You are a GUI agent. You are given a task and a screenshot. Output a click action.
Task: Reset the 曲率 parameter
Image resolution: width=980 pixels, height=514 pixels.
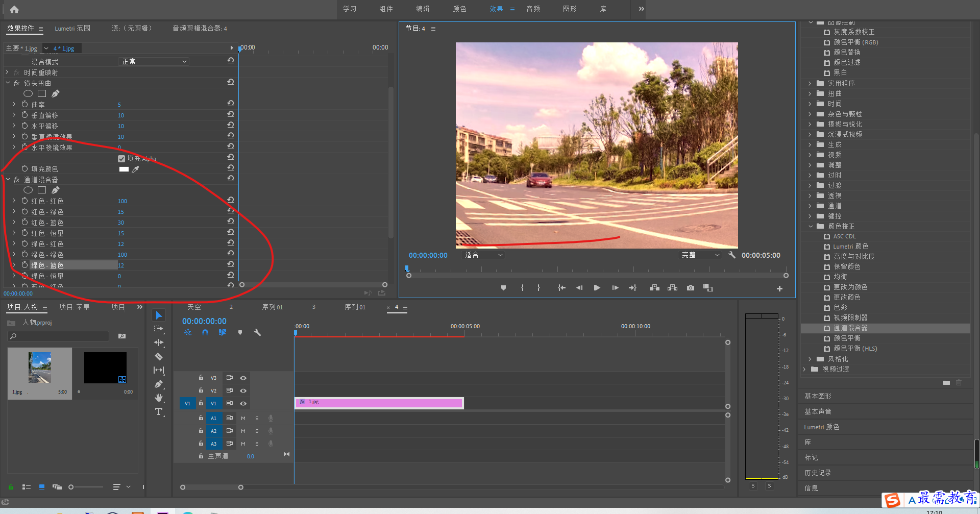coord(230,104)
